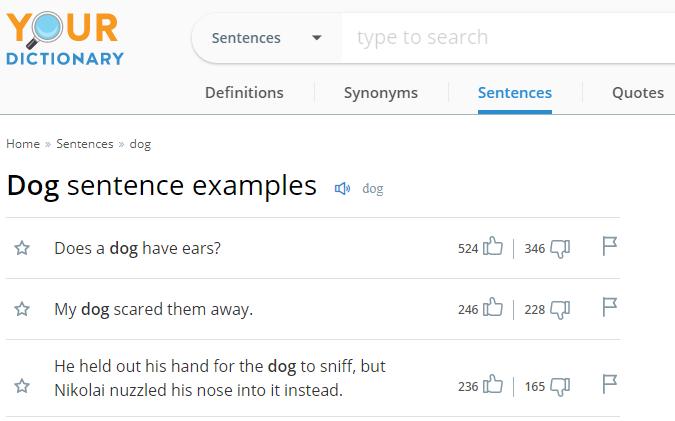Dislike the Nikolai sentence with thumbs down
This screenshot has width=675, height=421.
pyautogui.click(x=560, y=386)
